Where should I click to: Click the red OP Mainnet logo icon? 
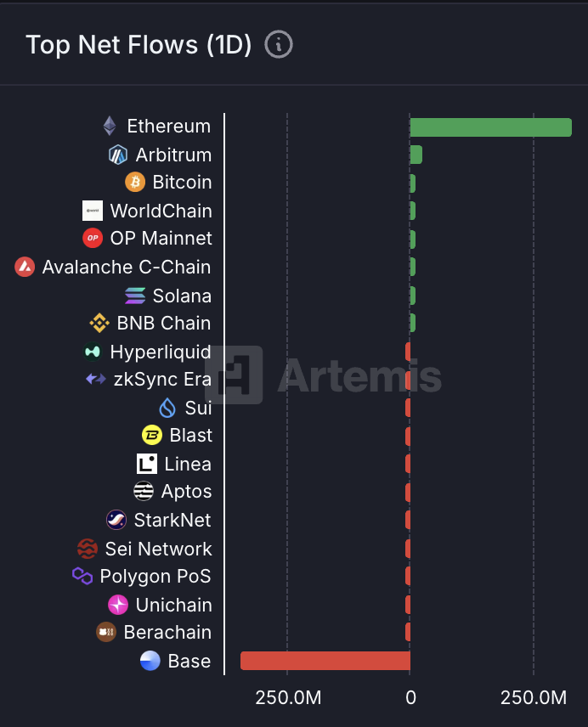coord(93,238)
